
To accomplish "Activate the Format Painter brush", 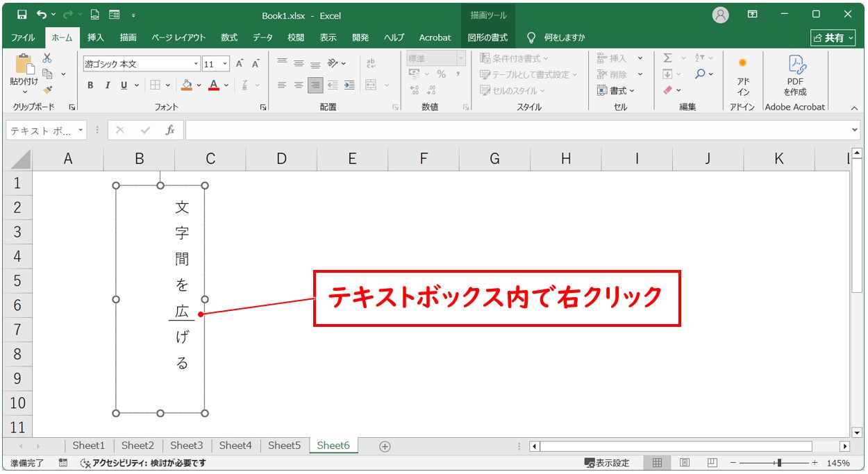I will [47, 90].
